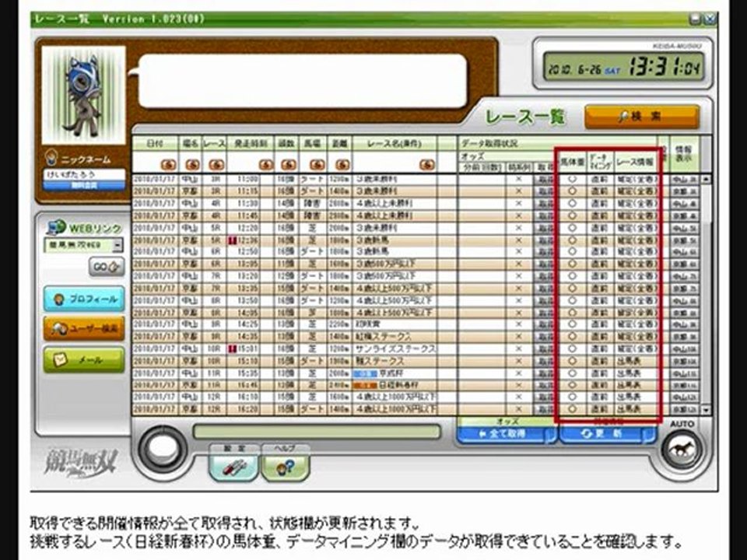Viewport: 747px width, 560px height.
Task: Click the 情報表示 column header
Action: click(x=684, y=153)
